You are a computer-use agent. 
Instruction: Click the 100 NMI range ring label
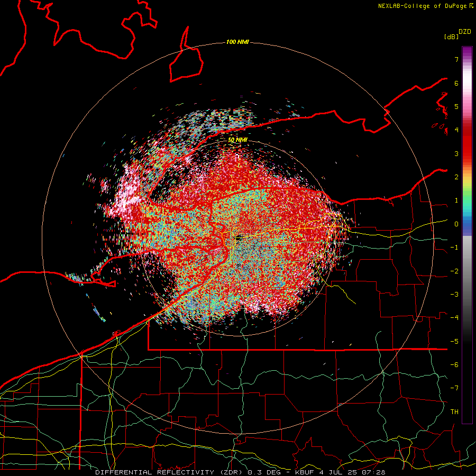tap(237, 42)
